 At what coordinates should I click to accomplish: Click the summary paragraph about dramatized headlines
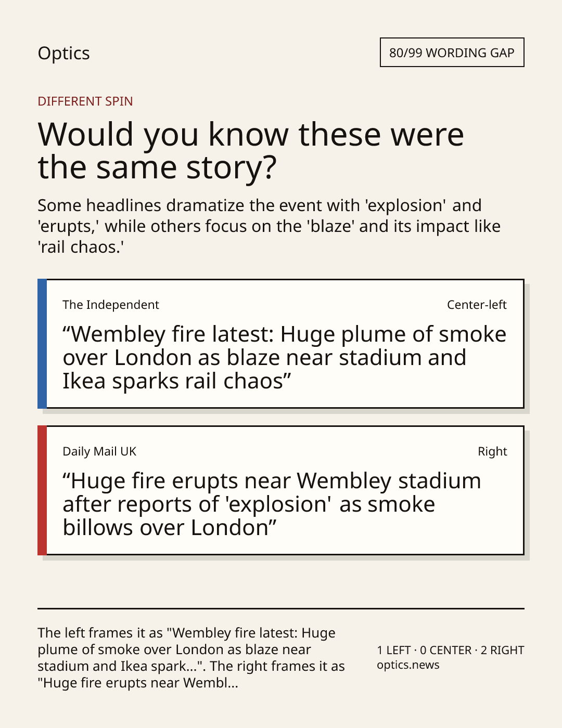269,226
